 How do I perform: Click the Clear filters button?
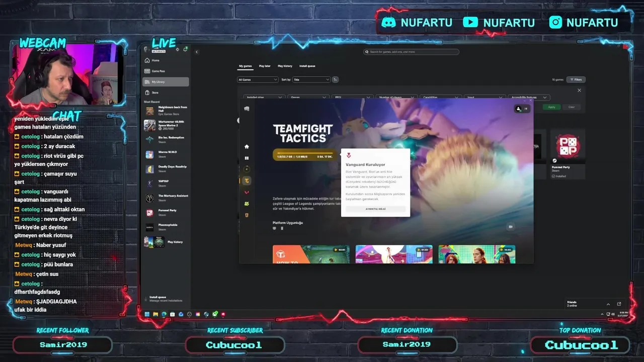(572, 107)
